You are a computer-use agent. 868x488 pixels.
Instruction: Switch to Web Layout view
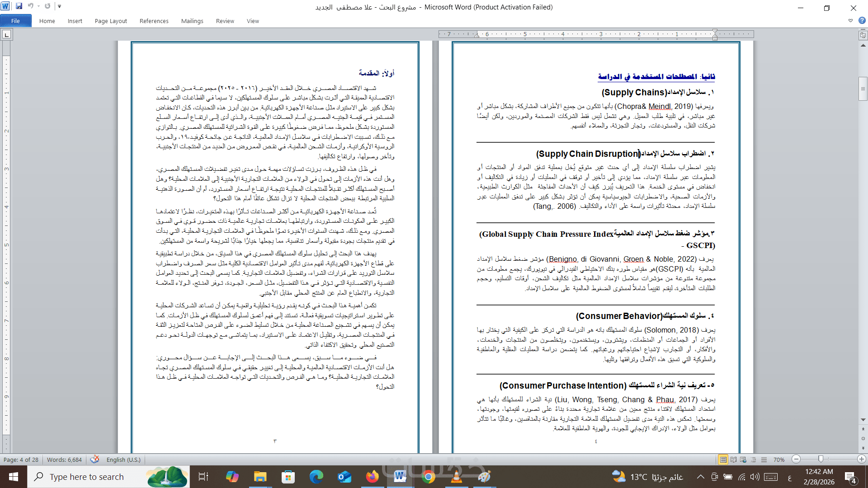[743, 460]
